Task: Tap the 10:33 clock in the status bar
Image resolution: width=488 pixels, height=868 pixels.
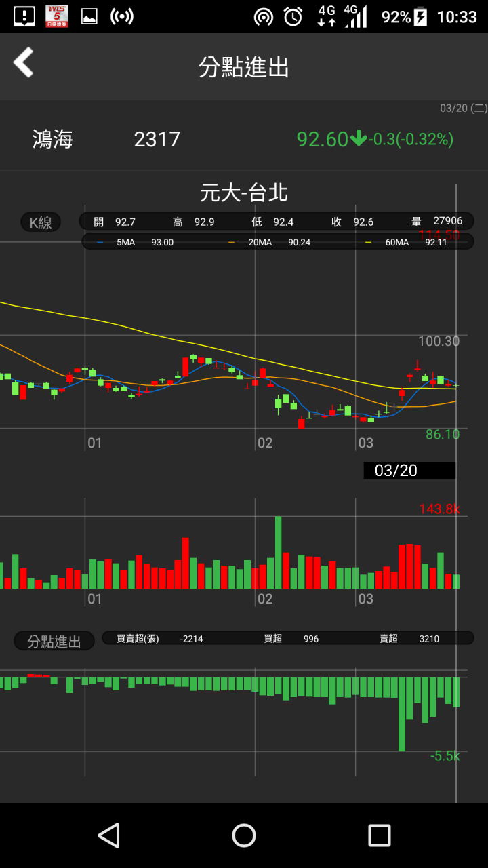Action: click(457, 17)
